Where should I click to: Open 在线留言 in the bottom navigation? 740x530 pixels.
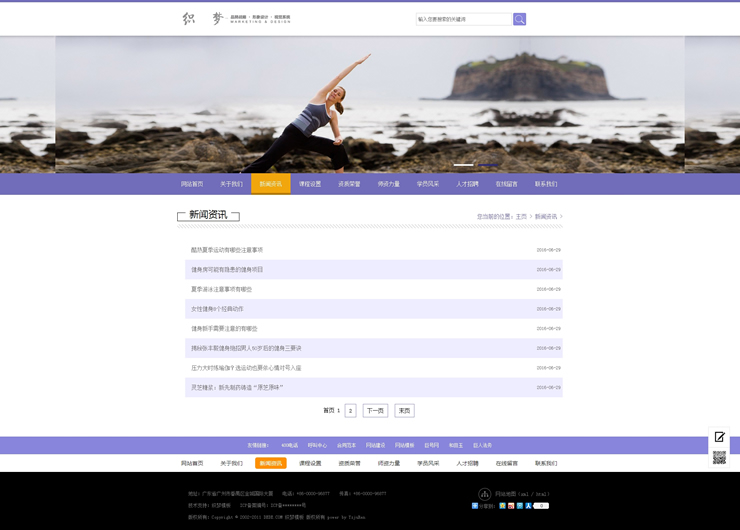pos(507,463)
